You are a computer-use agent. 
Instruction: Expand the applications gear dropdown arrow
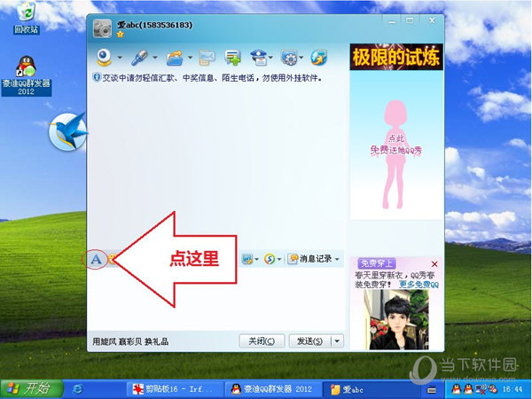[x=301, y=58]
